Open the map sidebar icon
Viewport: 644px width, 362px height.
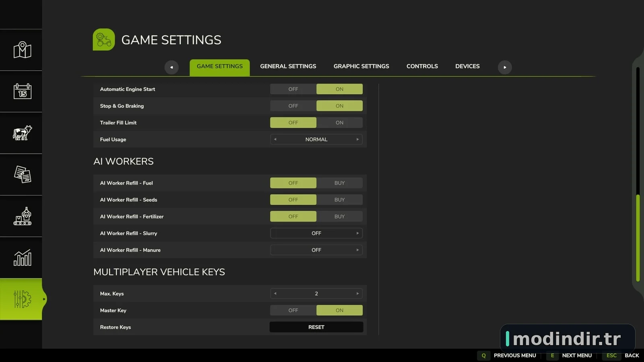point(22,50)
